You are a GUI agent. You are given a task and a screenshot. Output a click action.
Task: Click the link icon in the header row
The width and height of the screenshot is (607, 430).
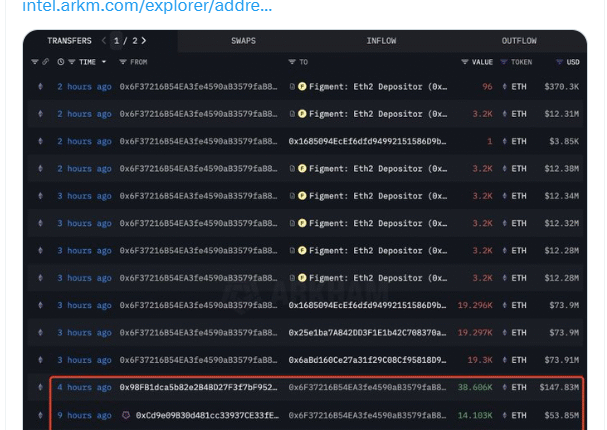[x=45, y=62]
